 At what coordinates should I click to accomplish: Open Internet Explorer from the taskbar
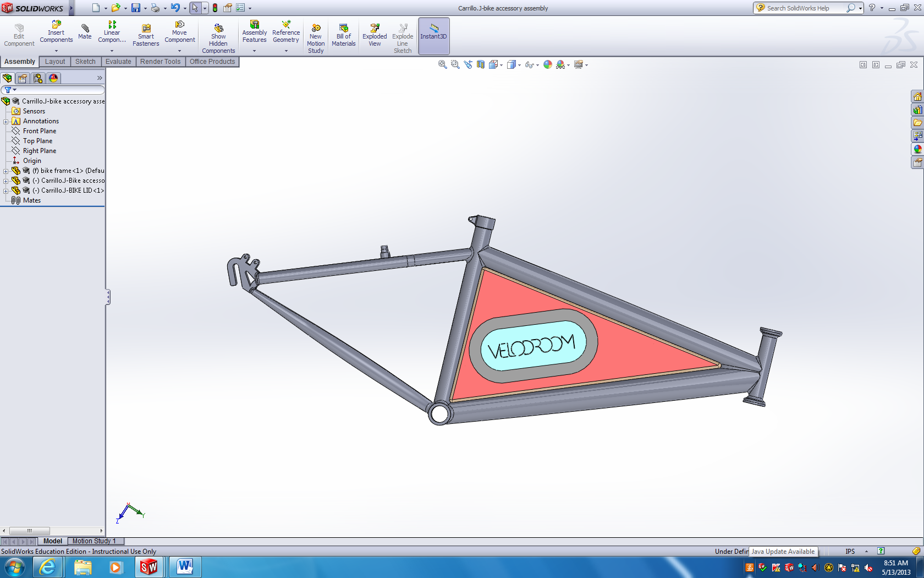tap(48, 567)
